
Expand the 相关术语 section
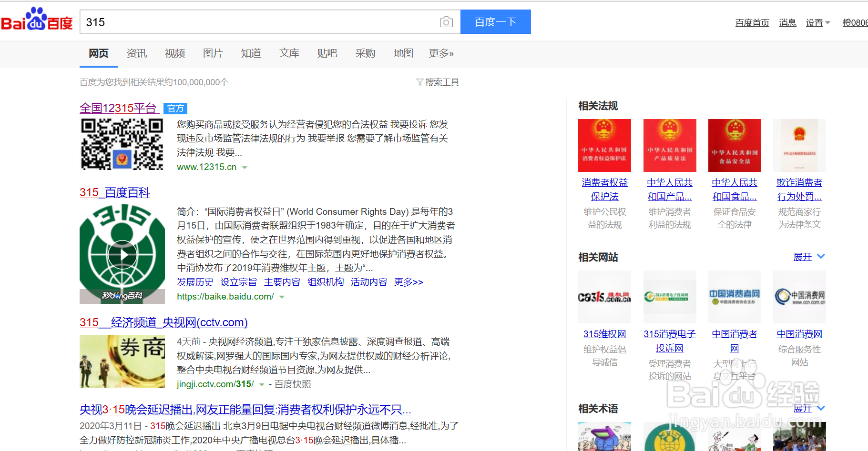809,408
